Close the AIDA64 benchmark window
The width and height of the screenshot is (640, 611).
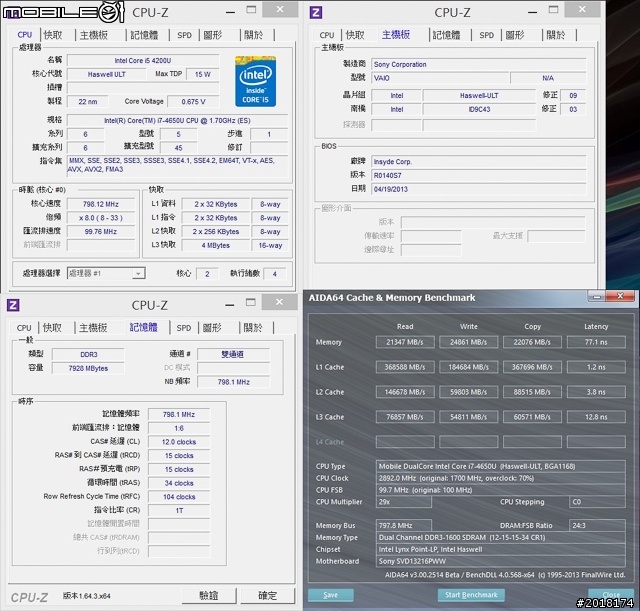pos(620,296)
